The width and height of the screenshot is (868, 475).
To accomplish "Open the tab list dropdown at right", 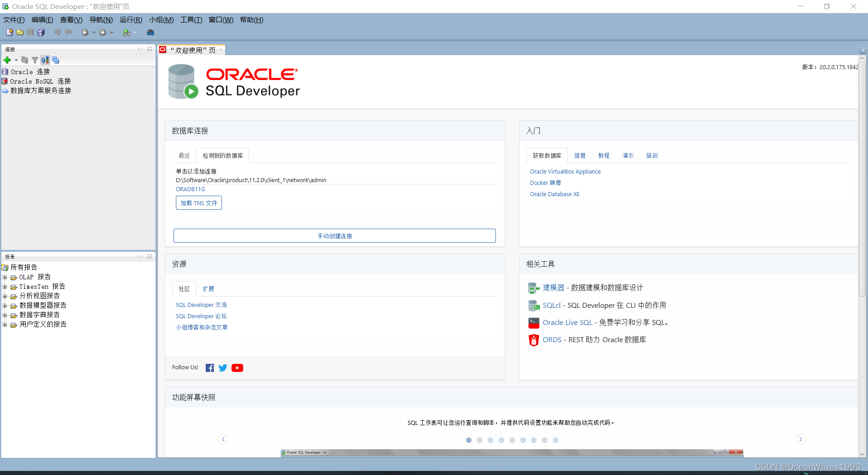I will tap(863, 50).
